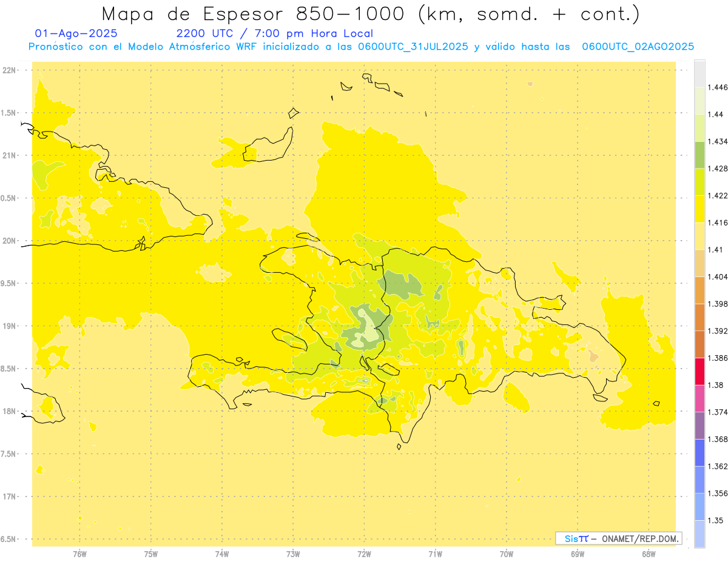Click the legend value 1.44
The height and width of the screenshot is (562, 728).
(715, 115)
